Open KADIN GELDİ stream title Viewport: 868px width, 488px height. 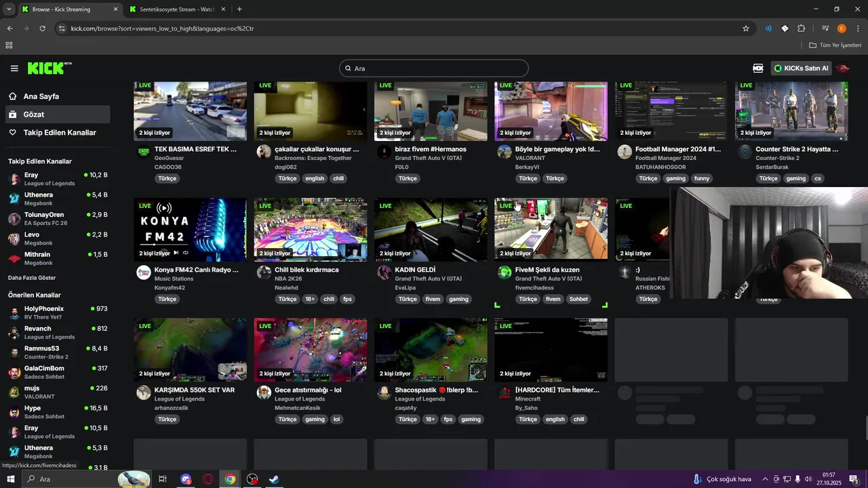pos(415,270)
